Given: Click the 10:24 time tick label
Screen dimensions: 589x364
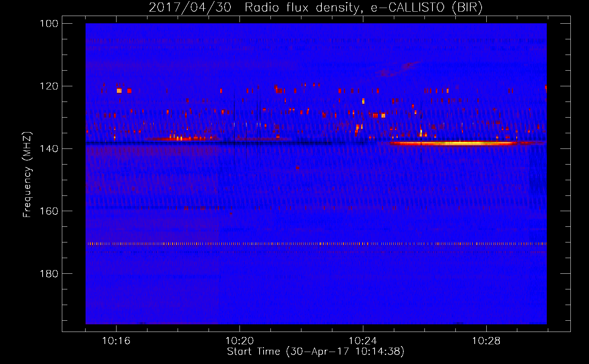Looking at the screenshot, I should pos(363,341).
